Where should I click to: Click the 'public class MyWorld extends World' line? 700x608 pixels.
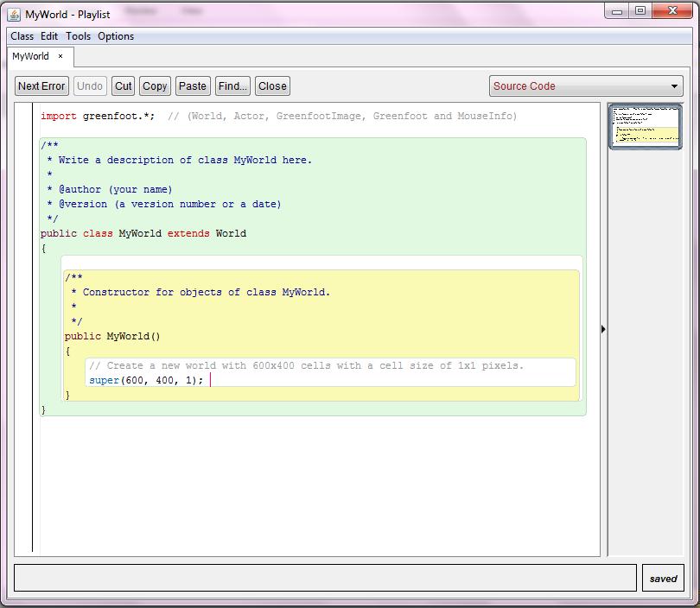click(x=143, y=233)
